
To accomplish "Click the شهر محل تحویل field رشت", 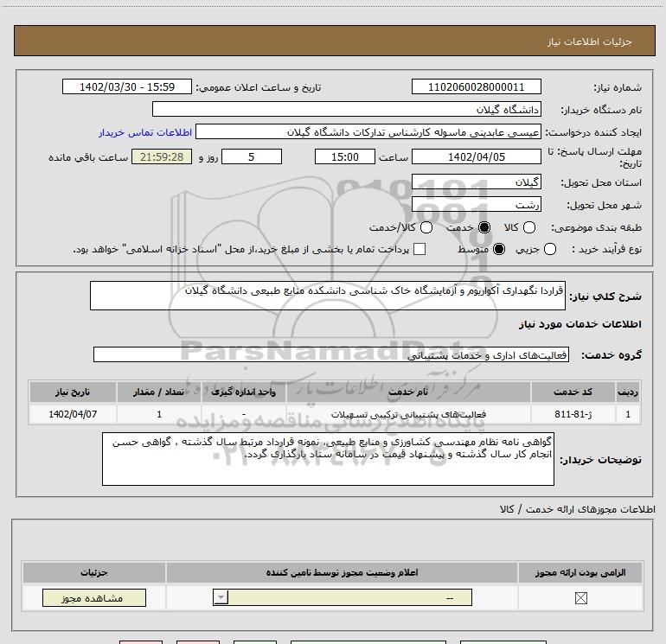I will [476, 204].
